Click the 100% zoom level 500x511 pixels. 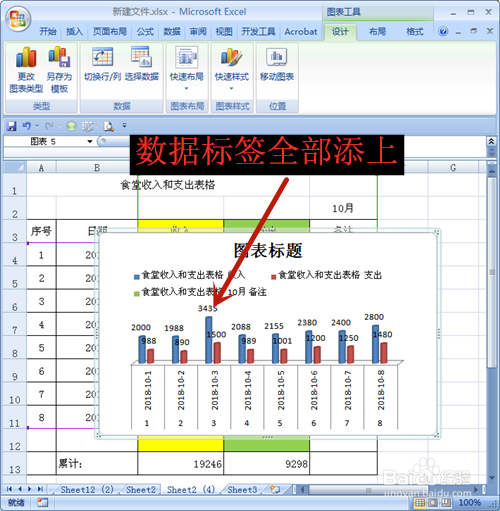pyautogui.click(x=470, y=502)
